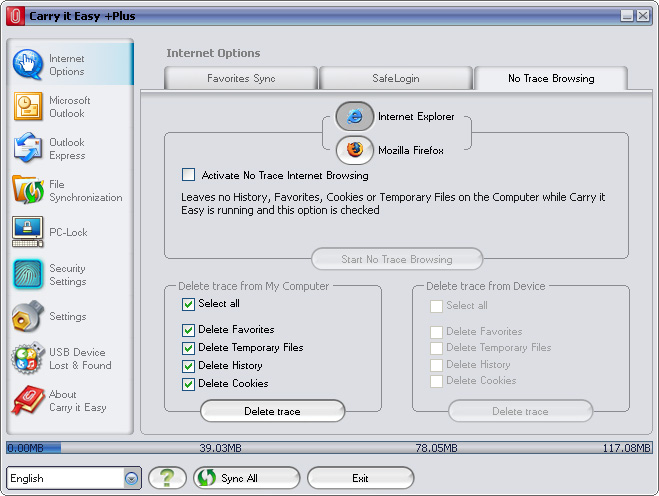Image resolution: width=659 pixels, height=496 pixels.
Task: Close the Carry it Easy window
Action: [643, 16]
